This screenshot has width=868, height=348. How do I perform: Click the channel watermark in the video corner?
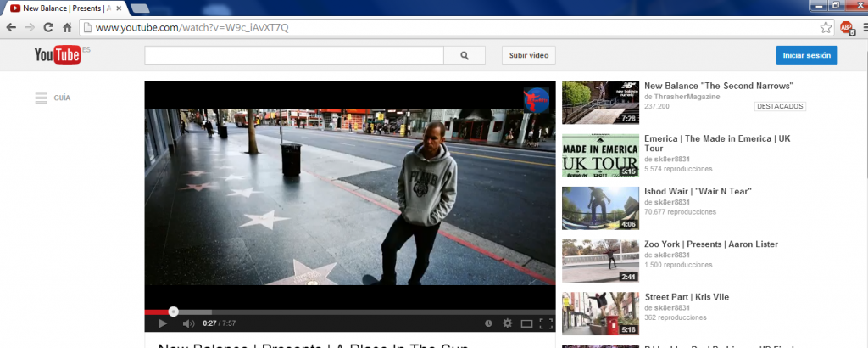pos(537,100)
